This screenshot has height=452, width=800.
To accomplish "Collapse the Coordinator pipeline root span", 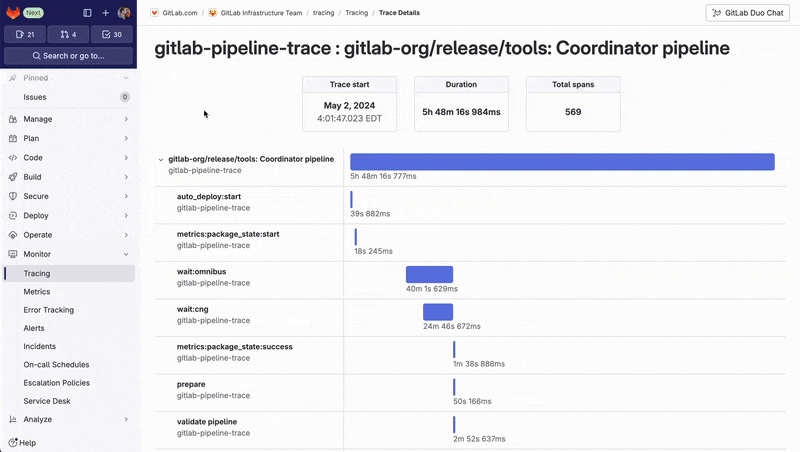I will click(x=161, y=160).
